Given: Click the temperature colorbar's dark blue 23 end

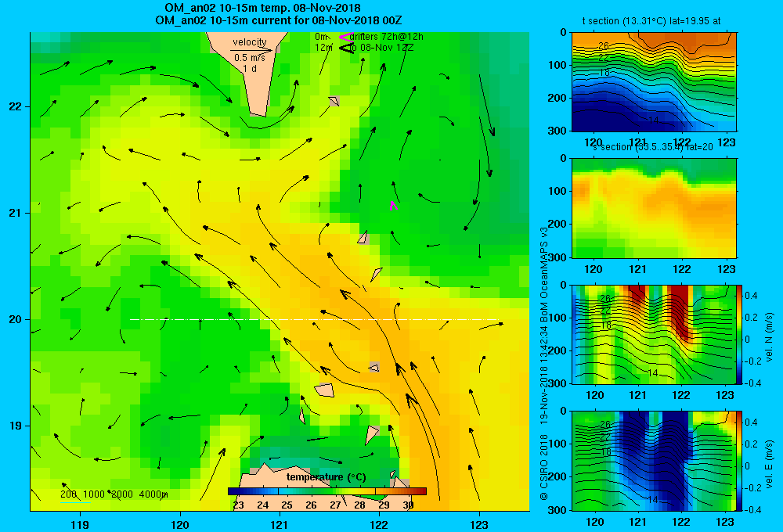Looking at the screenshot, I should [233, 491].
